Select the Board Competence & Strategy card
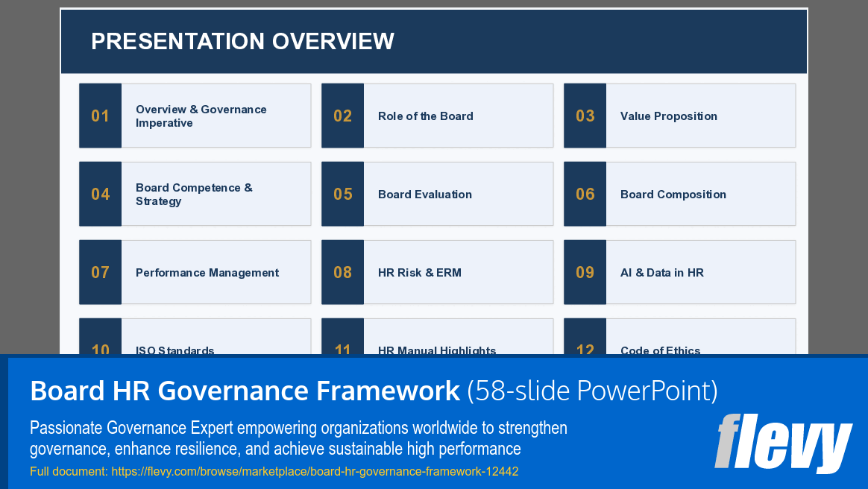 [x=195, y=194]
